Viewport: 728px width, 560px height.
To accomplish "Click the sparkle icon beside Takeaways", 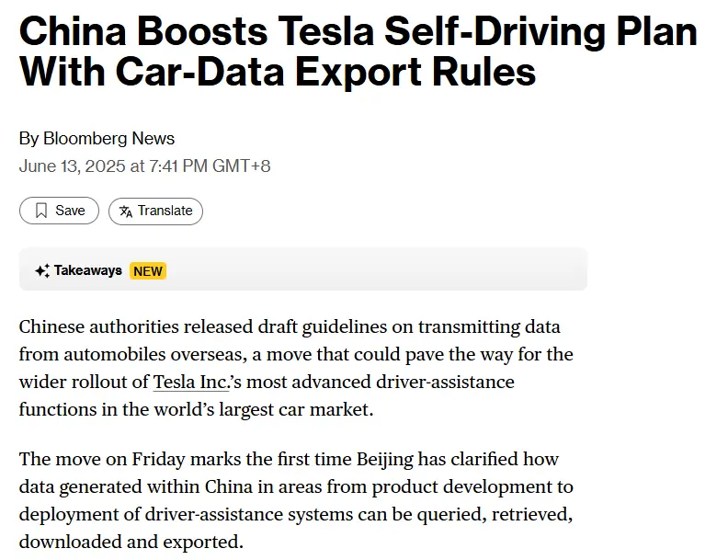I will 42,270.
